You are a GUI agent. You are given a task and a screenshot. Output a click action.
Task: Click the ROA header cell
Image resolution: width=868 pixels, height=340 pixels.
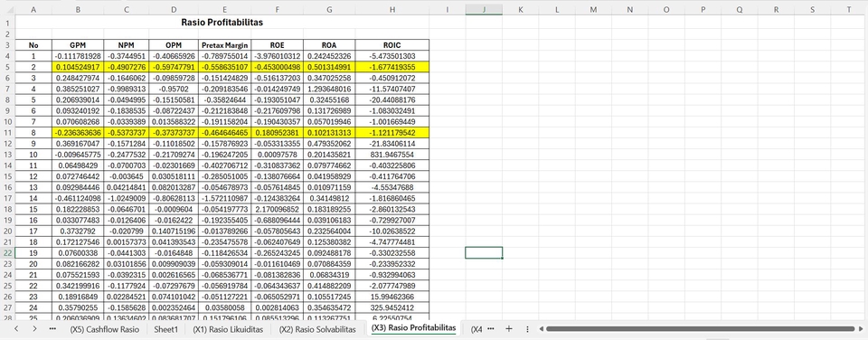click(x=329, y=45)
